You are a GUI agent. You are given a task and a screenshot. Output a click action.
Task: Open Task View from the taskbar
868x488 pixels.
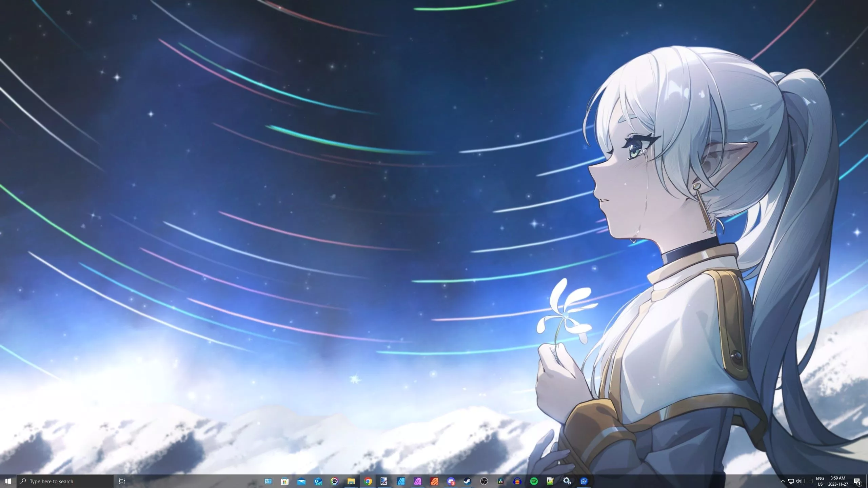(122, 481)
